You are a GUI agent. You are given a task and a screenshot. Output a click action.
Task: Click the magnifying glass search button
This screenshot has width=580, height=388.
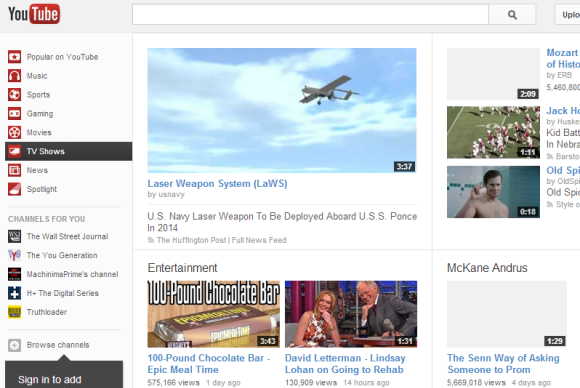[x=512, y=15]
